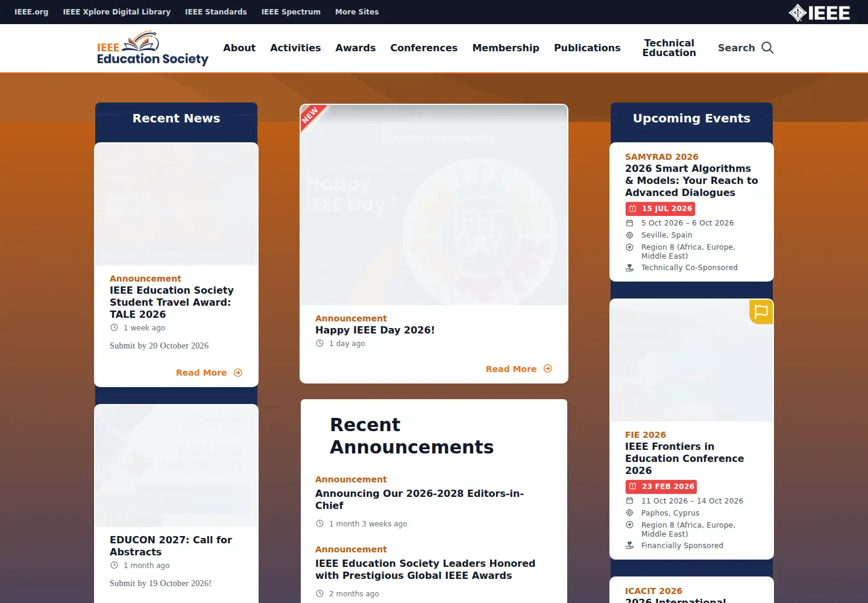This screenshot has height=603, width=868.
Task: Click arrow icon beside Happy IEEE Day Read More
Action: point(548,368)
